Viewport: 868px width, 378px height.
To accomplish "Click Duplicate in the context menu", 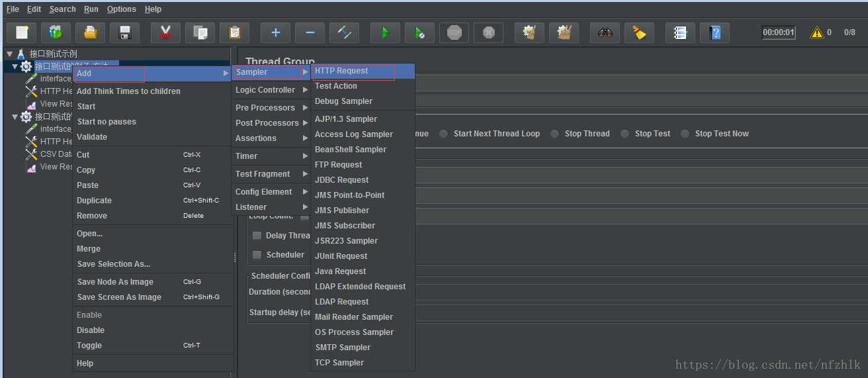I will (153, 201).
